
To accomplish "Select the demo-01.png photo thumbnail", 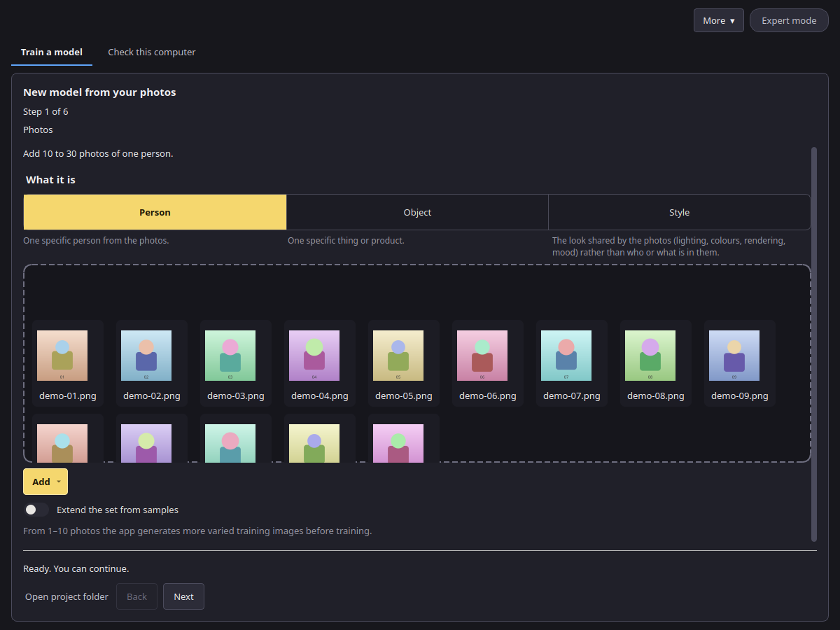I will (68, 363).
